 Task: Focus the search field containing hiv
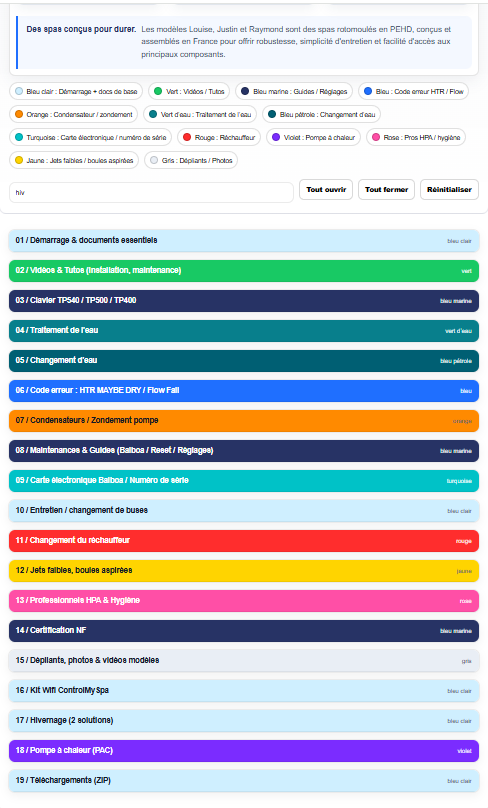(152, 192)
